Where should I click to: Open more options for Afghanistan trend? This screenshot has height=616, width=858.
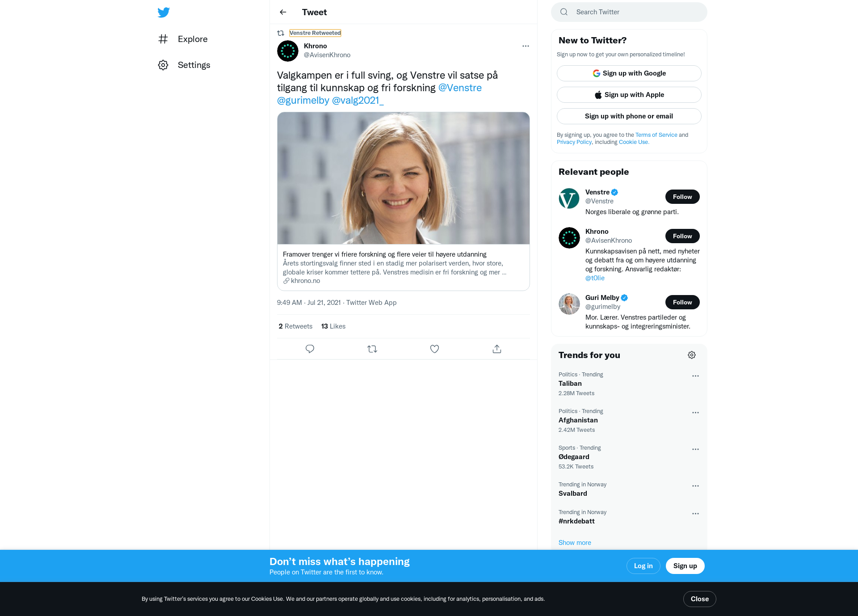[x=695, y=413]
